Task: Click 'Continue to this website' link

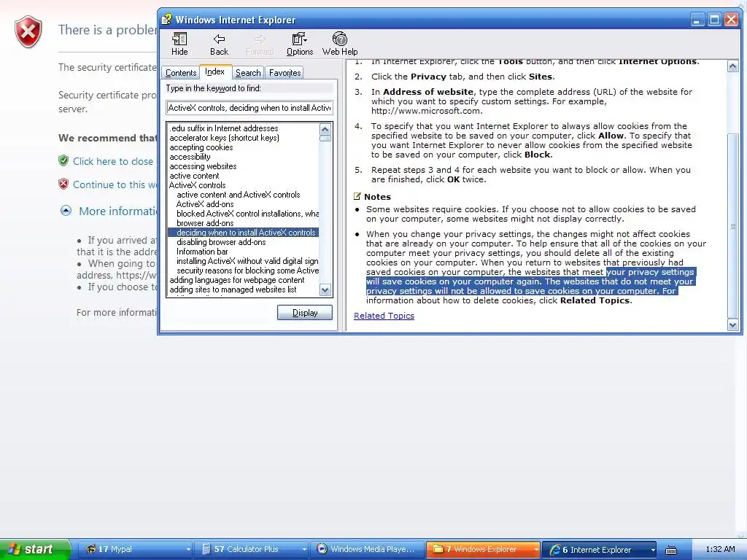Action: pos(115,184)
